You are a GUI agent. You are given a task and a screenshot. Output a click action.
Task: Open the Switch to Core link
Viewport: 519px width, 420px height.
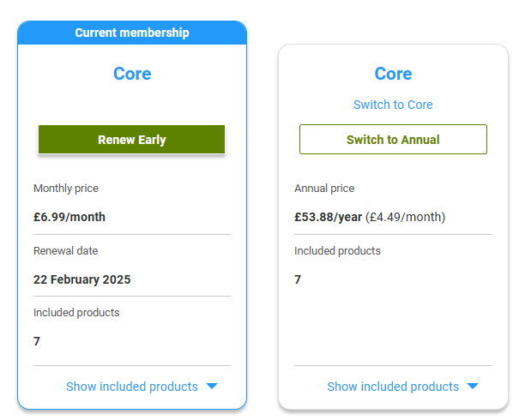(393, 105)
